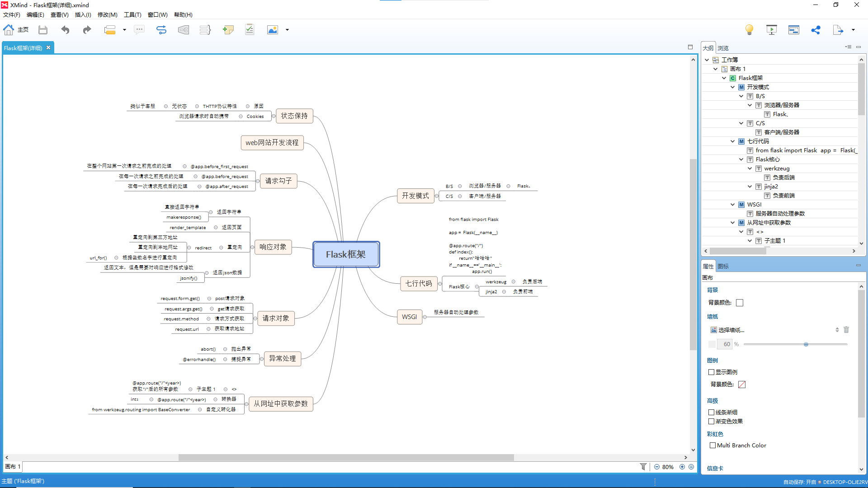Click the Redo arrow icon
This screenshot has width=868, height=488.
[87, 30]
